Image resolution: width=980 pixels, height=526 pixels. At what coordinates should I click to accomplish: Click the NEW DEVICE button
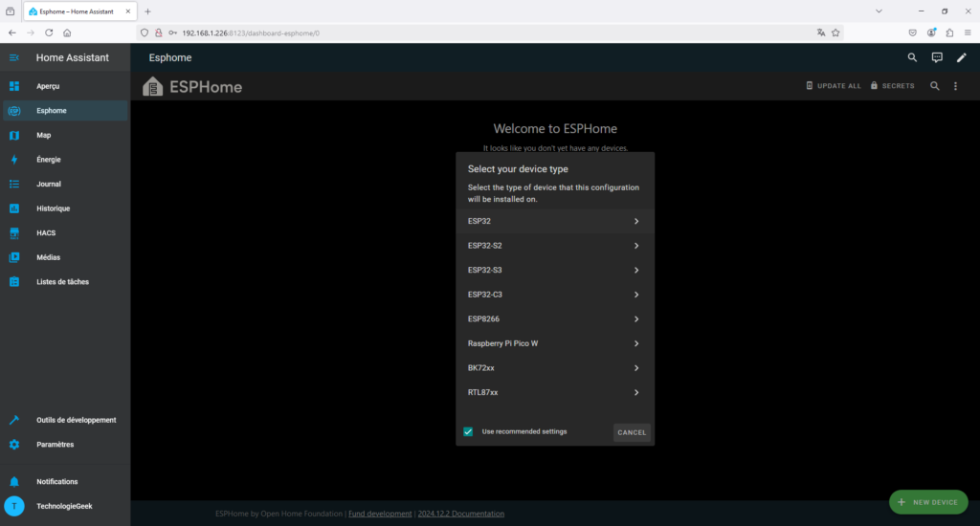pyautogui.click(x=928, y=502)
